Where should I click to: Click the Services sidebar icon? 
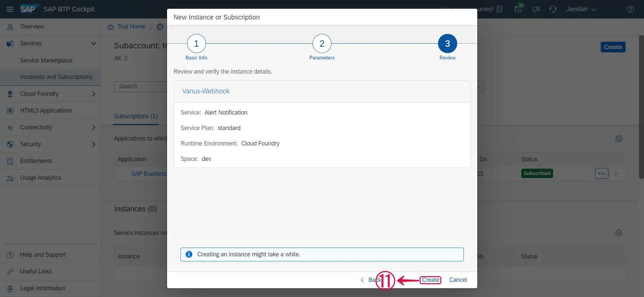10,43
